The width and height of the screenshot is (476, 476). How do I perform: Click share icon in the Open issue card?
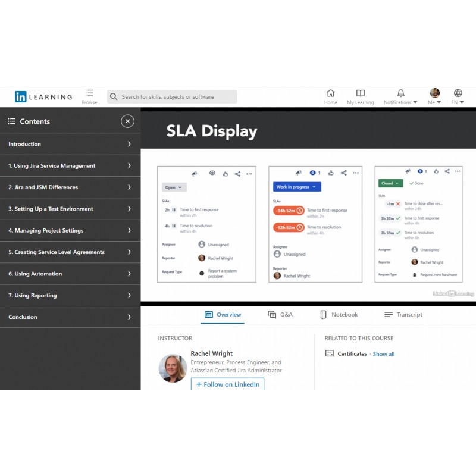point(237,174)
